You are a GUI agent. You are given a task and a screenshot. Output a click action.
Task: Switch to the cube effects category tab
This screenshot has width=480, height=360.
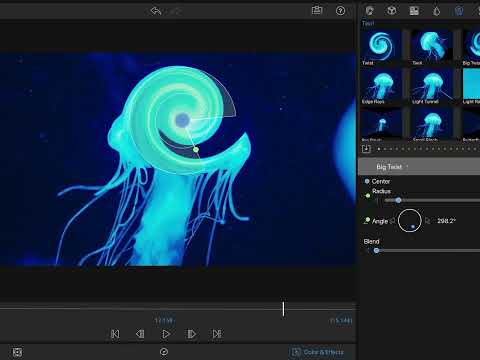click(x=392, y=11)
